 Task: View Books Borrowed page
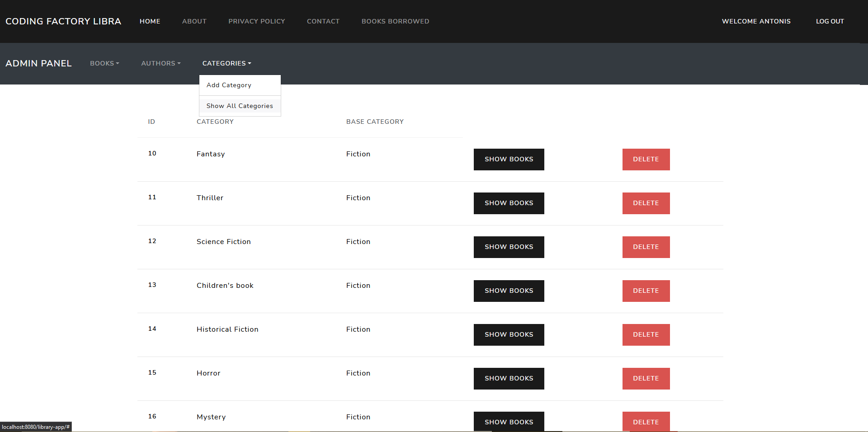395,21
